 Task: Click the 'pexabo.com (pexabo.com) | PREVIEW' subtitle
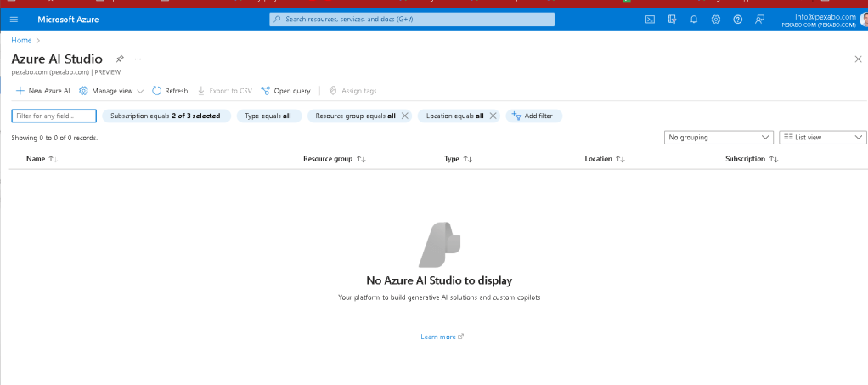click(x=66, y=72)
